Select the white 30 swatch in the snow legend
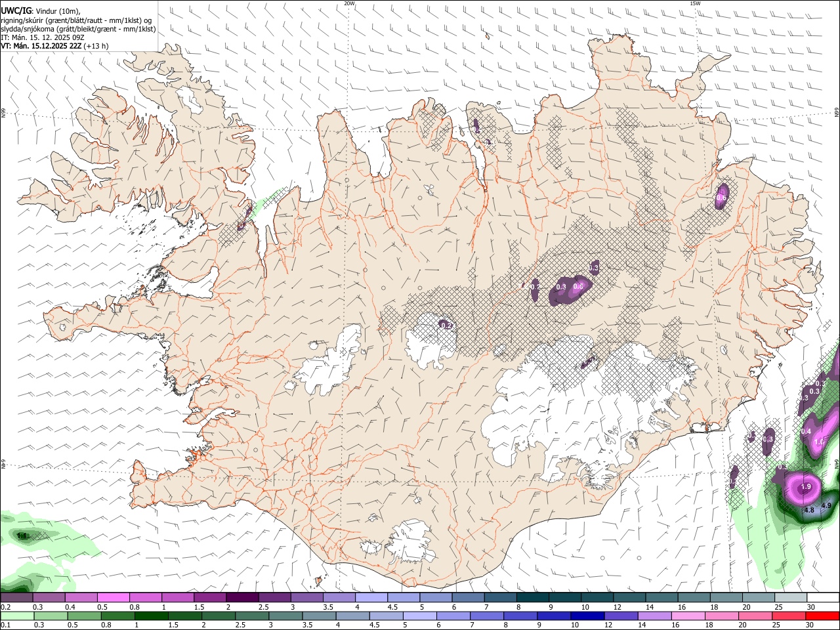The width and height of the screenshot is (840, 630). coord(823,597)
